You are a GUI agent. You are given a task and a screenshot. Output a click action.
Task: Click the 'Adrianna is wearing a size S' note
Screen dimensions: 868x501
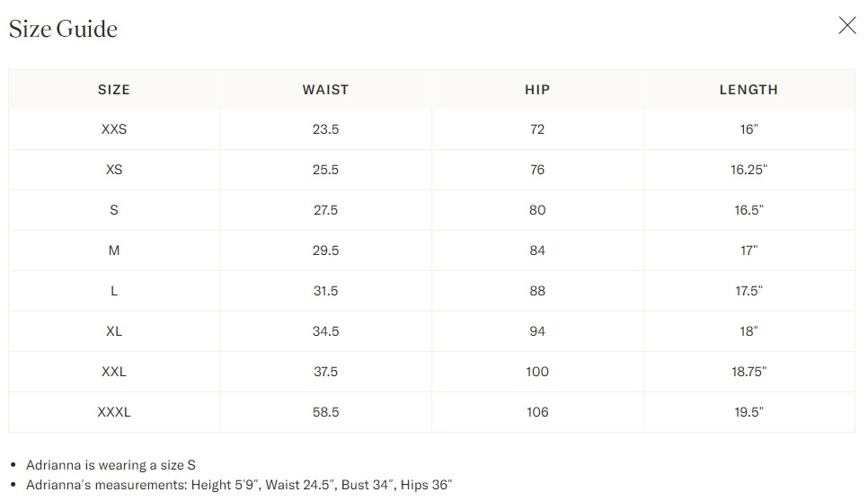point(111,465)
